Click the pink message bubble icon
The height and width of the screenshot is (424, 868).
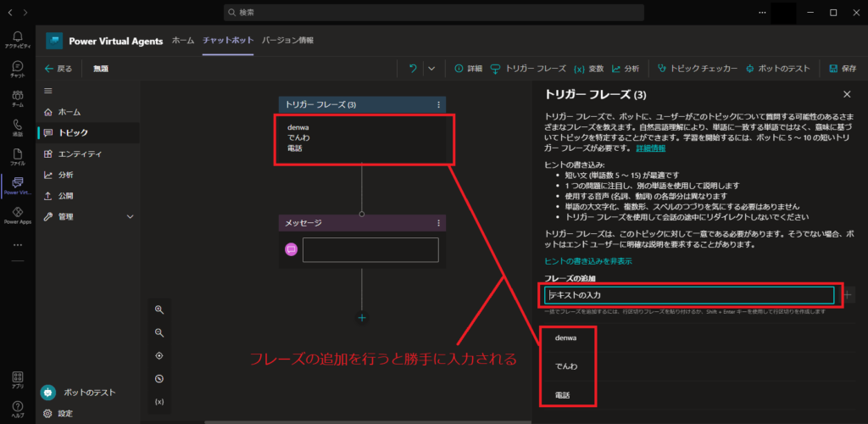(292, 249)
